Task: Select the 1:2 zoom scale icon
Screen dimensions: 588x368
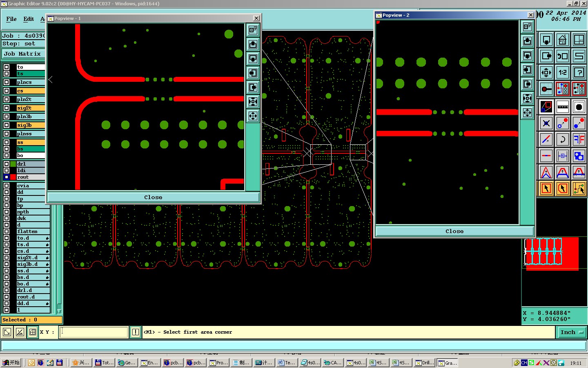Action: [562, 72]
